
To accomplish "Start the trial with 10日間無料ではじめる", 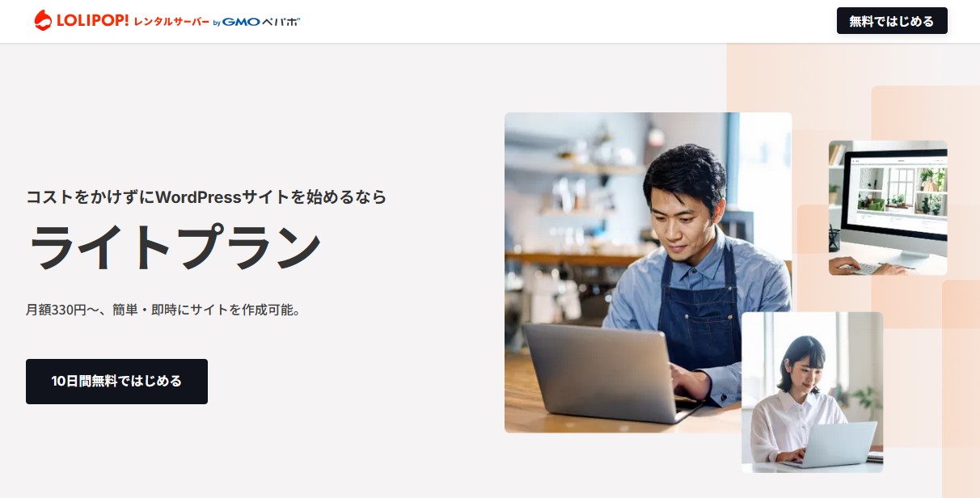I will [x=116, y=382].
